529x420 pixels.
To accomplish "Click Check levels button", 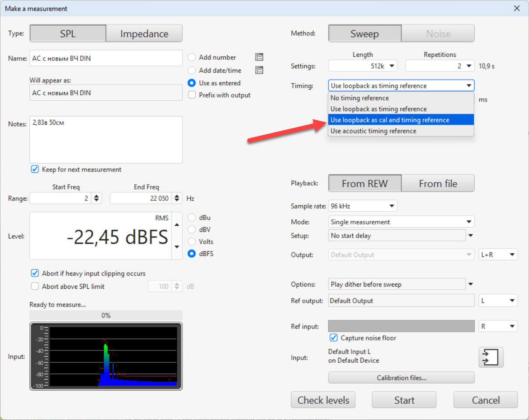I will [x=323, y=400].
